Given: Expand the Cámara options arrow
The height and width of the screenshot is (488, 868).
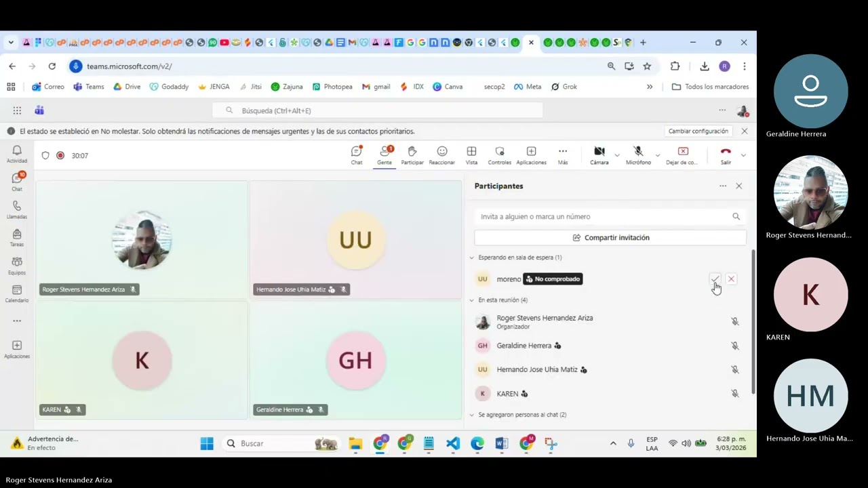Looking at the screenshot, I should tap(616, 155).
